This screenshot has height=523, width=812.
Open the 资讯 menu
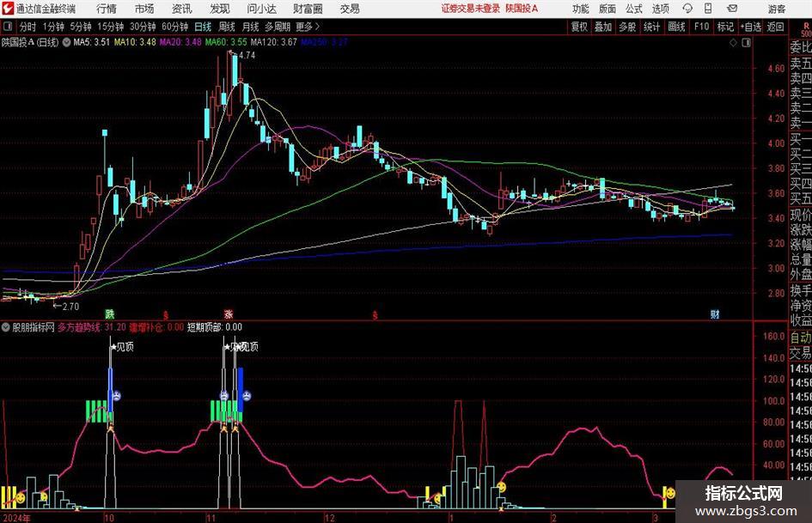(182, 9)
